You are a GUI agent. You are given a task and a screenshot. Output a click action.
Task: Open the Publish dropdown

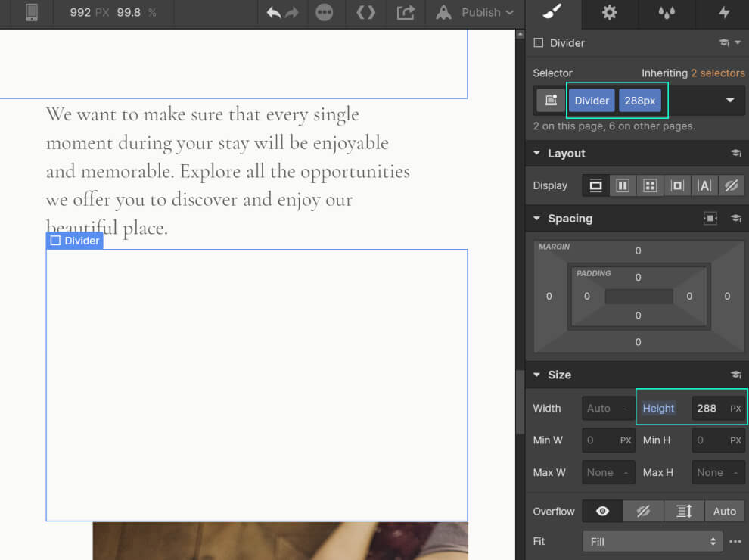point(477,13)
